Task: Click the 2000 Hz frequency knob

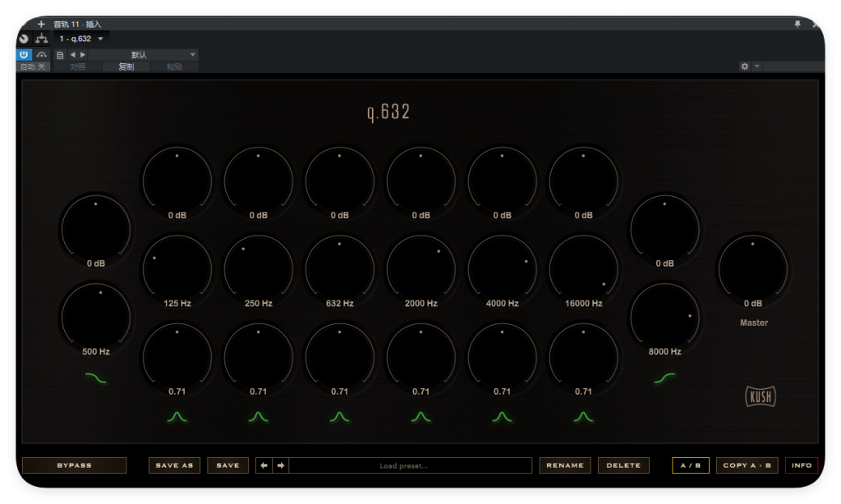Action: 421,270
